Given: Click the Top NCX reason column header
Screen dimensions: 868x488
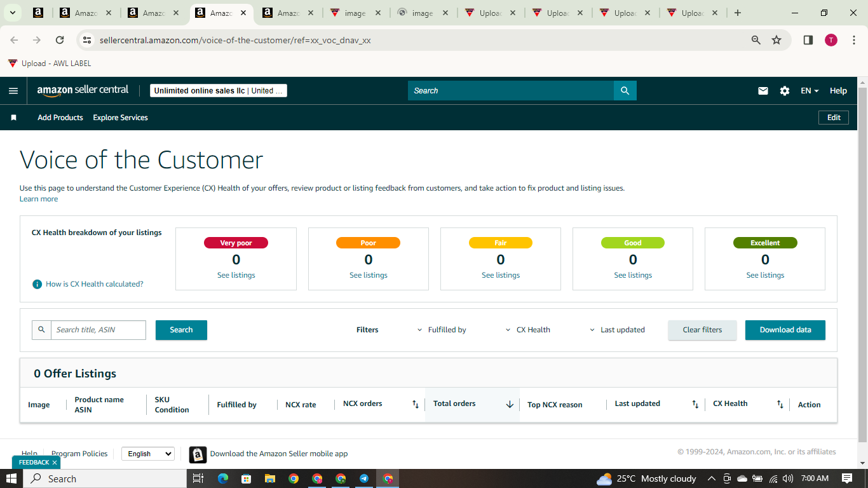Looking at the screenshot, I should [x=555, y=405].
